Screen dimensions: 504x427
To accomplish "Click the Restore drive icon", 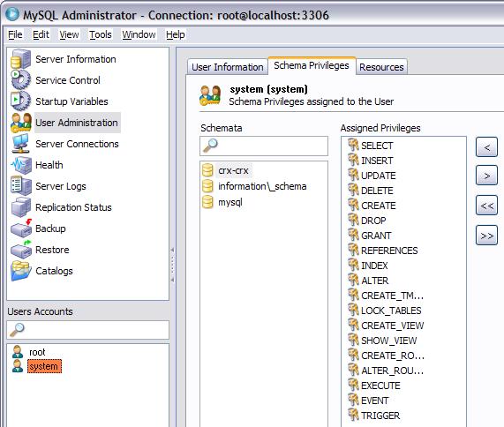I will (21, 250).
